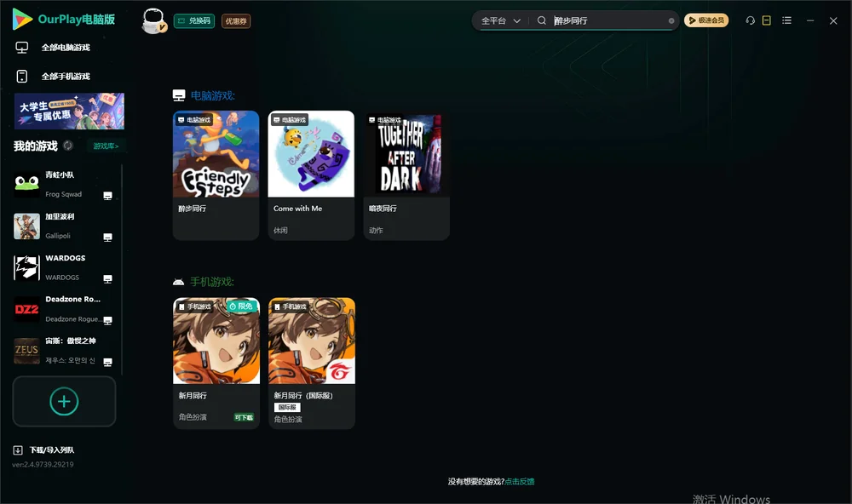Click the 可下载 badge on 新月同行

click(244, 417)
